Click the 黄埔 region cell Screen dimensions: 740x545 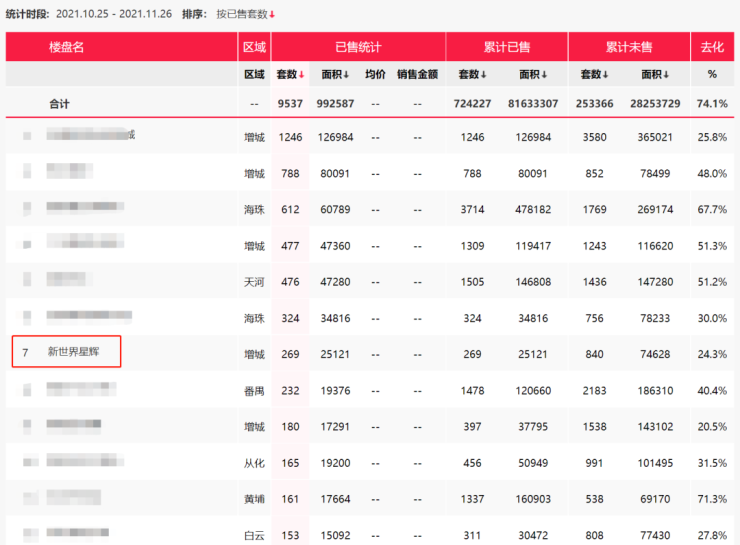254,497
